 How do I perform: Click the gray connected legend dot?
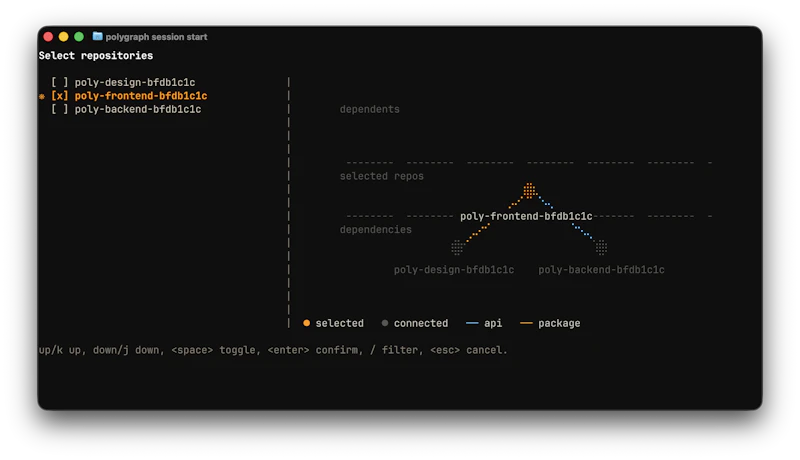click(385, 323)
